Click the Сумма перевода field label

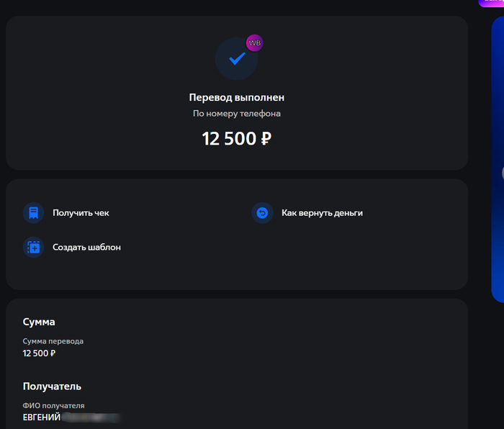(53, 341)
